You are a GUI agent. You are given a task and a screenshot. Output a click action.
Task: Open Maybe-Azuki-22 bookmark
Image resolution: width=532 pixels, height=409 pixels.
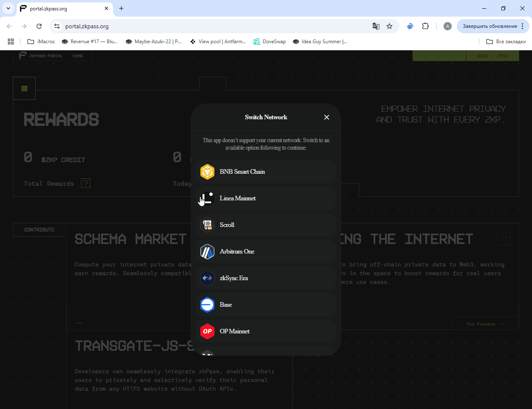pos(154,42)
